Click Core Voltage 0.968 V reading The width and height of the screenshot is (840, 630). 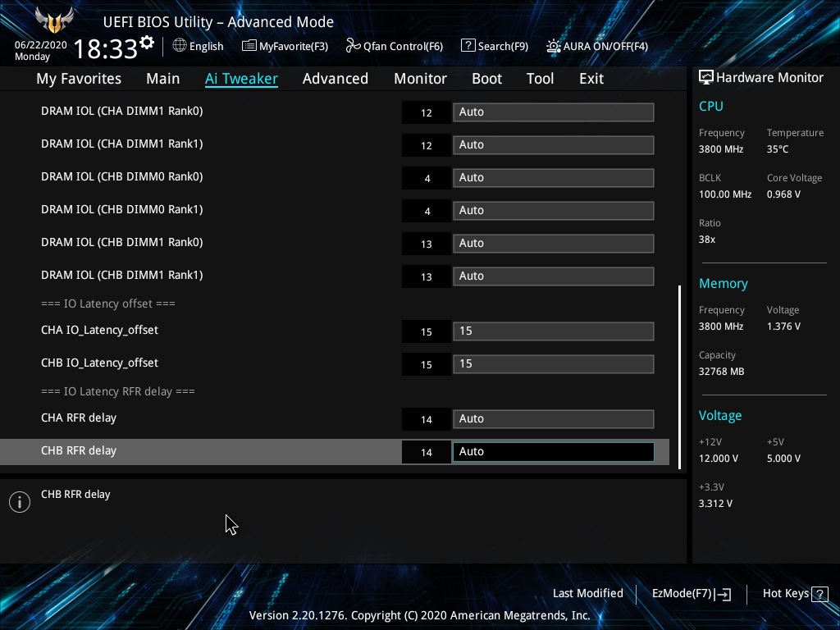click(x=783, y=194)
